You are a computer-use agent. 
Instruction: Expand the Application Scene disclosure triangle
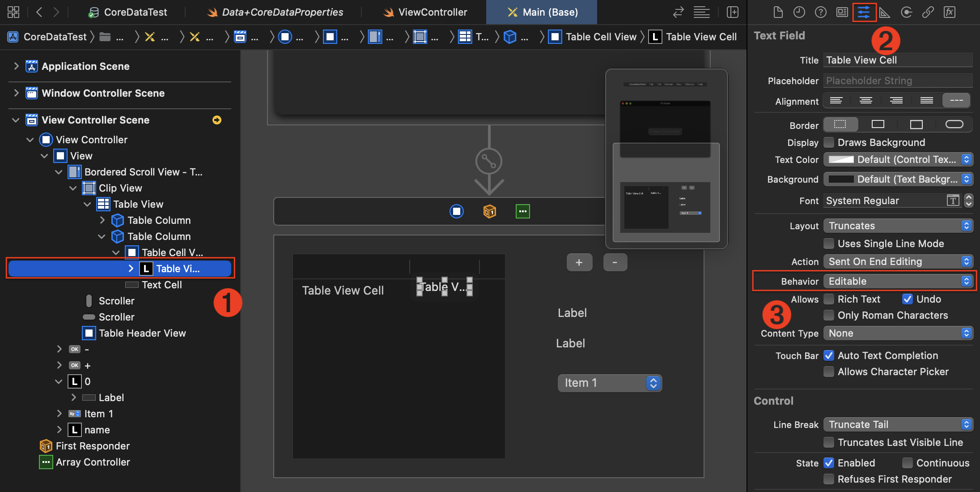pyautogui.click(x=16, y=66)
